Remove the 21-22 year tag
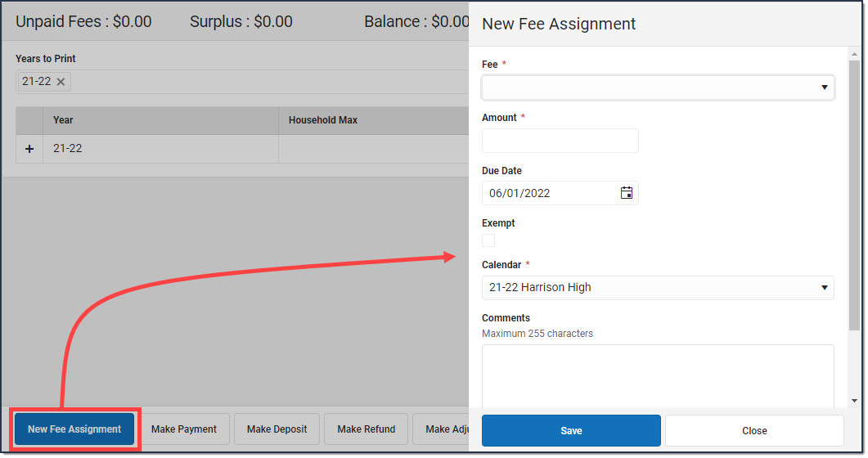868x458 pixels. [61, 82]
